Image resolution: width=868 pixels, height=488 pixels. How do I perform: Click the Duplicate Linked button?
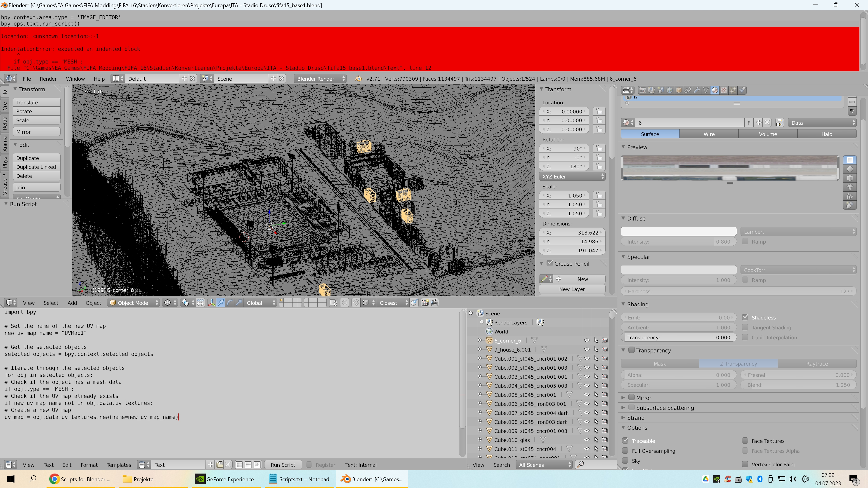tap(36, 167)
